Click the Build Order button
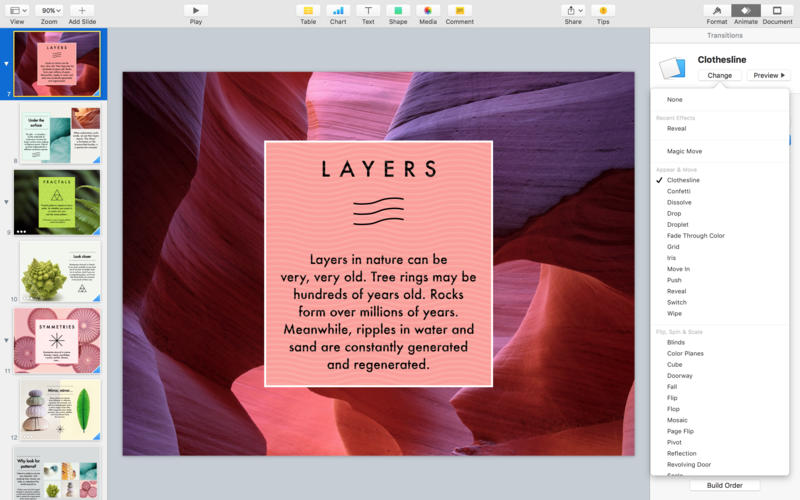The width and height of the screenshot is (800, 500). 724,485
